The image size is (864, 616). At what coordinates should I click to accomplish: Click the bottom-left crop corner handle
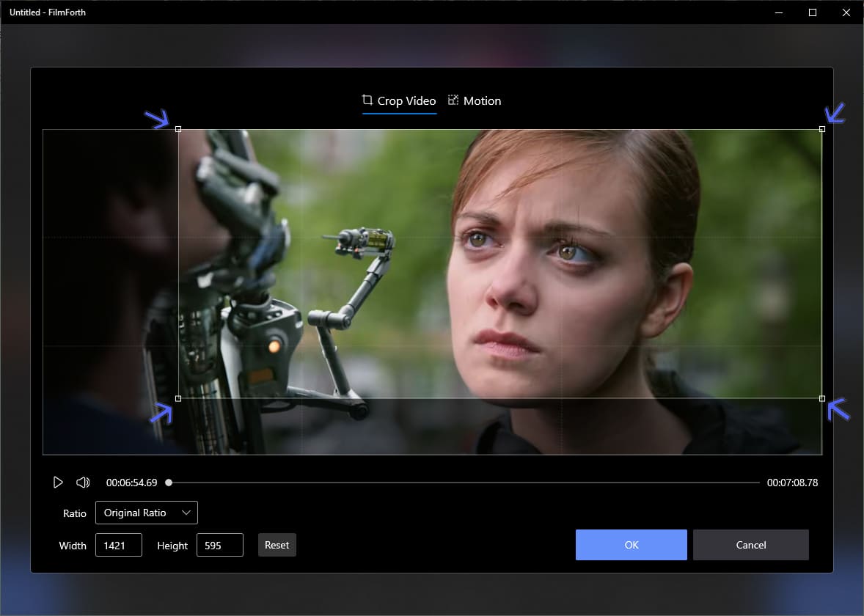178,398
